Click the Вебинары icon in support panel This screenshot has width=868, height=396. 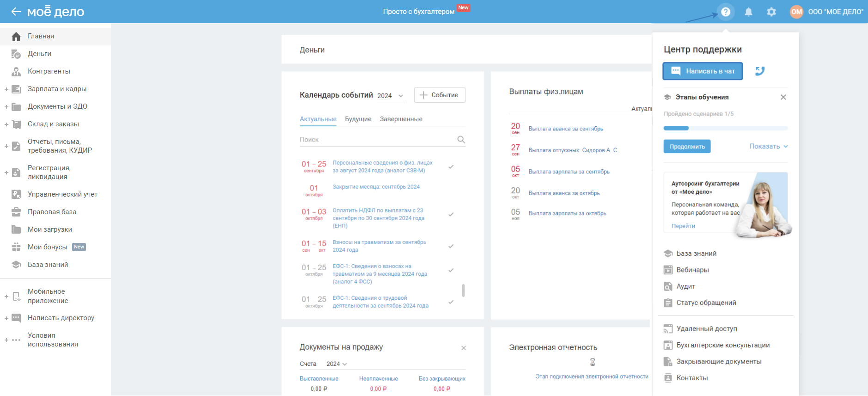click(668, 270)
